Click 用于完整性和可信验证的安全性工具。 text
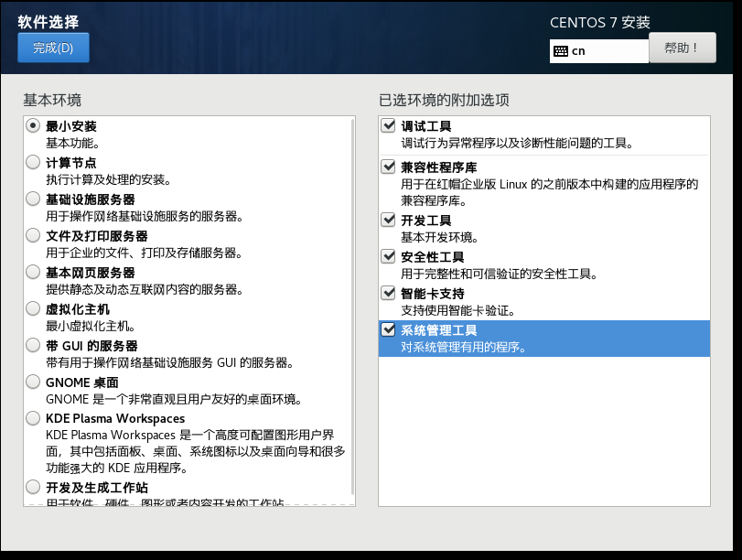This screenshot has height=560, width=742. (x=500, y=274)
